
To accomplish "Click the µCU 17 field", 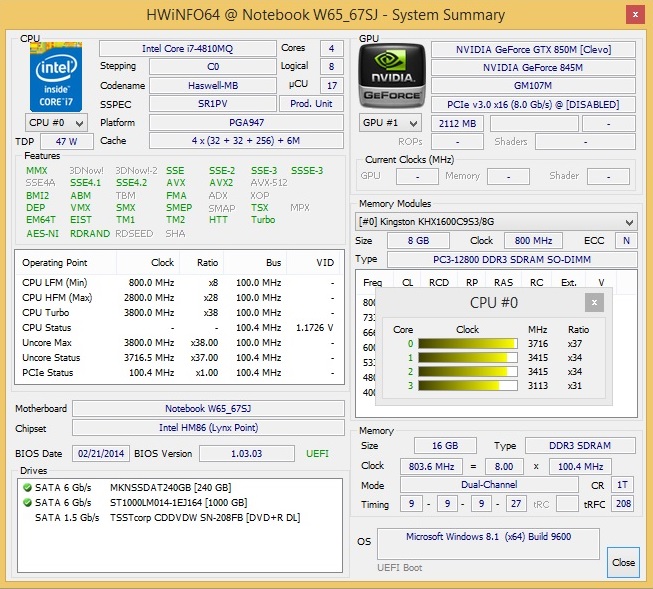I will point(331,85).
